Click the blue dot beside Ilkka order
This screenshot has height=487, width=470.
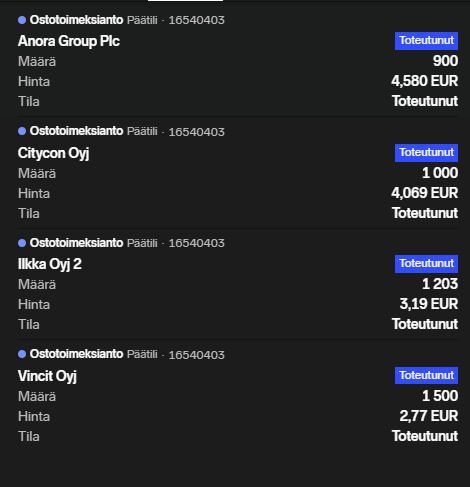22,243
